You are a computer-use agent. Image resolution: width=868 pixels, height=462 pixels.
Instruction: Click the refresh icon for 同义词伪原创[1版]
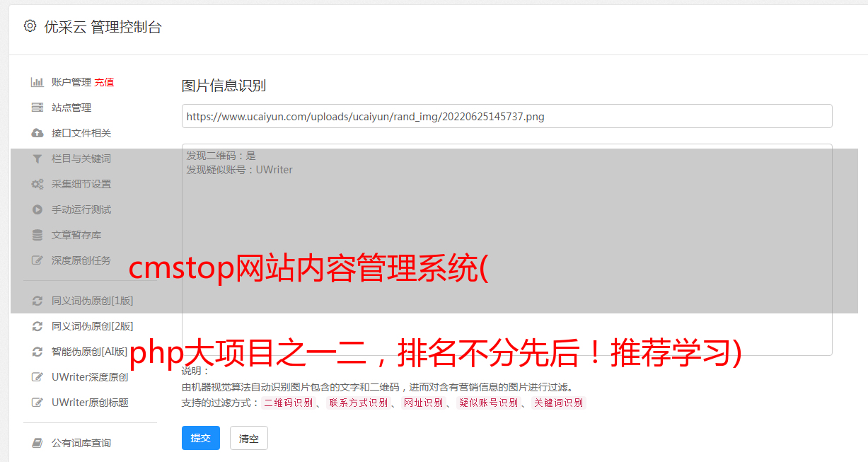pyautogui.click(x=37, y=301)
